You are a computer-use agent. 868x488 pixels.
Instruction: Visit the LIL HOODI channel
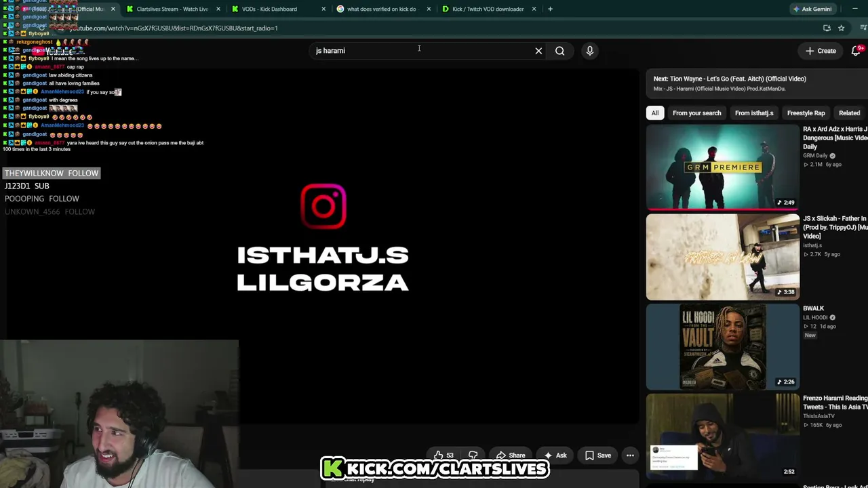815,317
